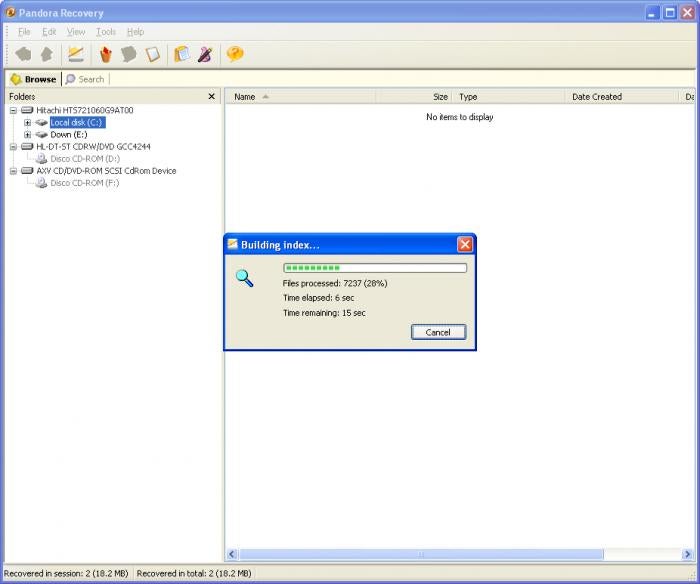Collapse the Hitachi HTS721060G9AT00 drive node
Viewport: 700px width, 584px height.
[13, 110]
